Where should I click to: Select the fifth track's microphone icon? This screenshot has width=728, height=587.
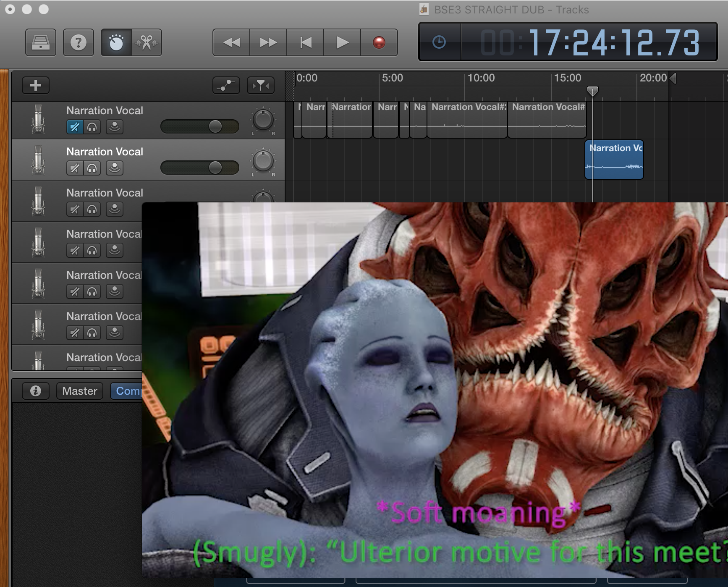(38, 284)
